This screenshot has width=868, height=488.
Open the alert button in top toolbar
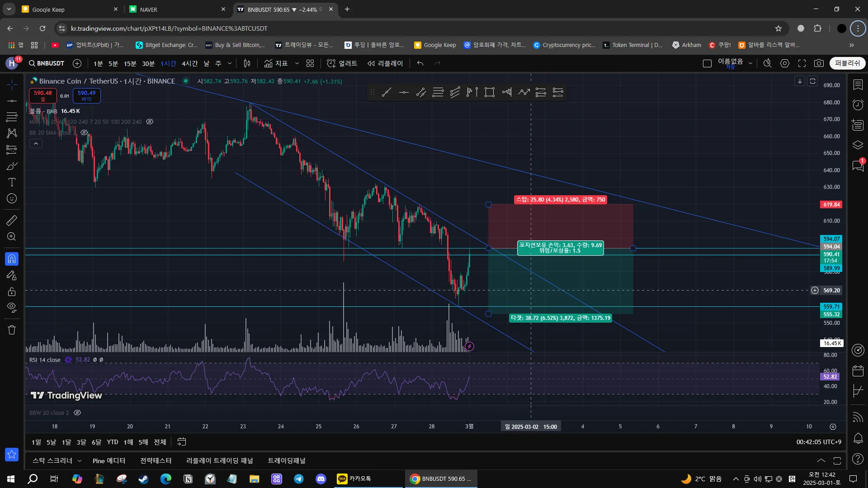[342, 63]
